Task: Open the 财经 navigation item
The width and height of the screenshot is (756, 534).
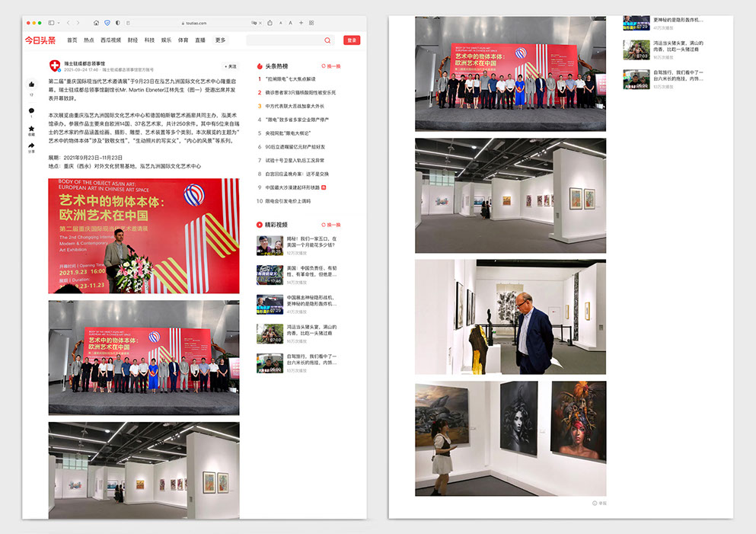Action: pyautogui.click(x=132, y=40)
